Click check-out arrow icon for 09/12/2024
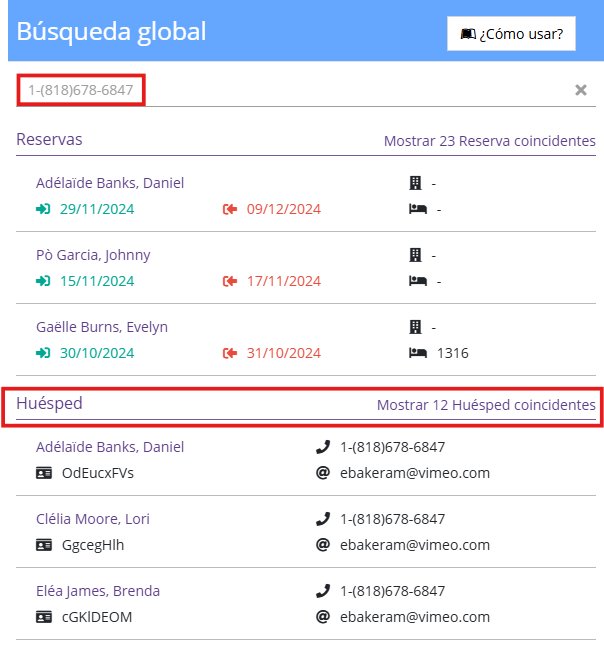Image resolution: width=604 pixels, height=648 pixels. [230, 209]
